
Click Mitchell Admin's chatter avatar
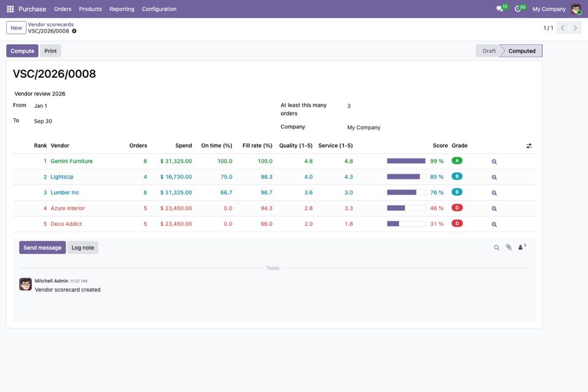(26, 285)
